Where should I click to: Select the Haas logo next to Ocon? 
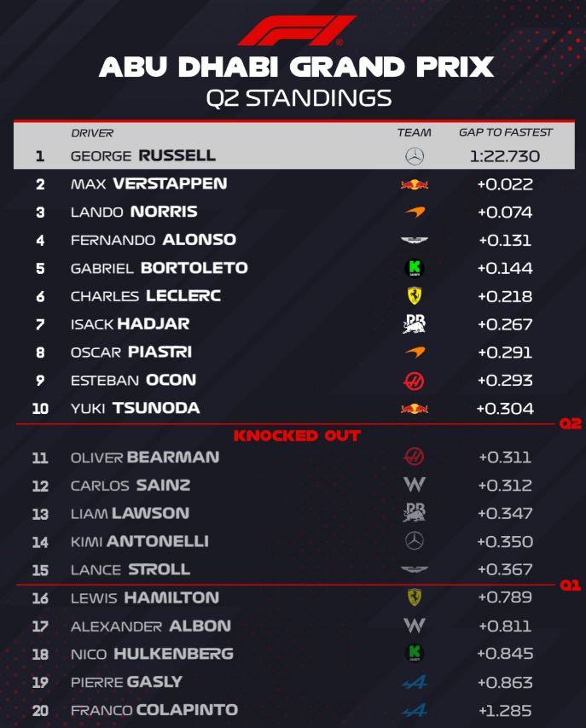pyautogui.click(x=415, y=381)
